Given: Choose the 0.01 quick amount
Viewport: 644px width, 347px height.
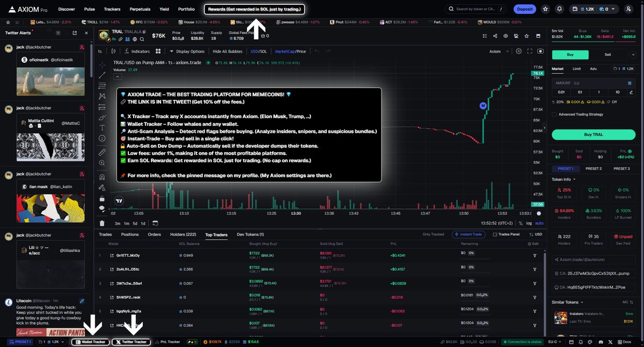Looking at the screenshot, I should pyautogui.click(x=561, y=92).
